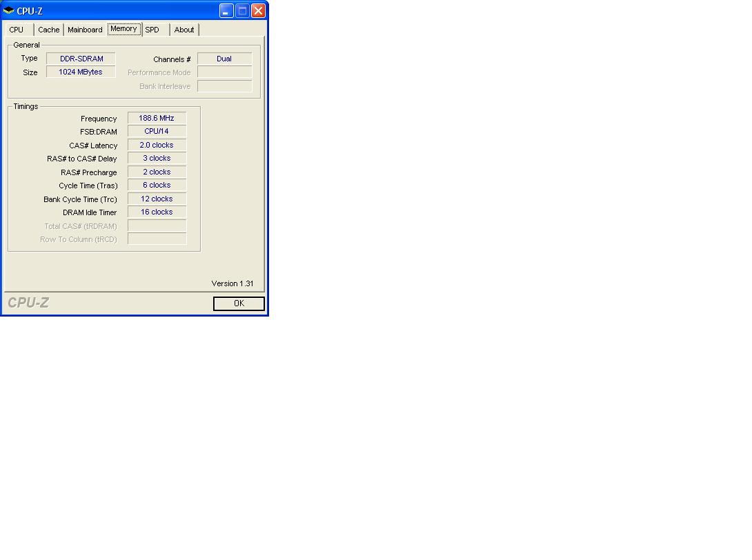Click the CAS# Latency label
752x560 pixels.
coord(93,146)
